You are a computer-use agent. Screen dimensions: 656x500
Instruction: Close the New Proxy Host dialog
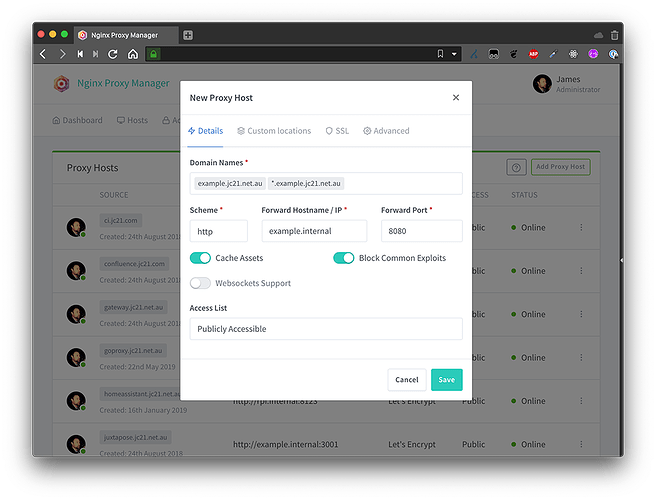pos(456,98)
